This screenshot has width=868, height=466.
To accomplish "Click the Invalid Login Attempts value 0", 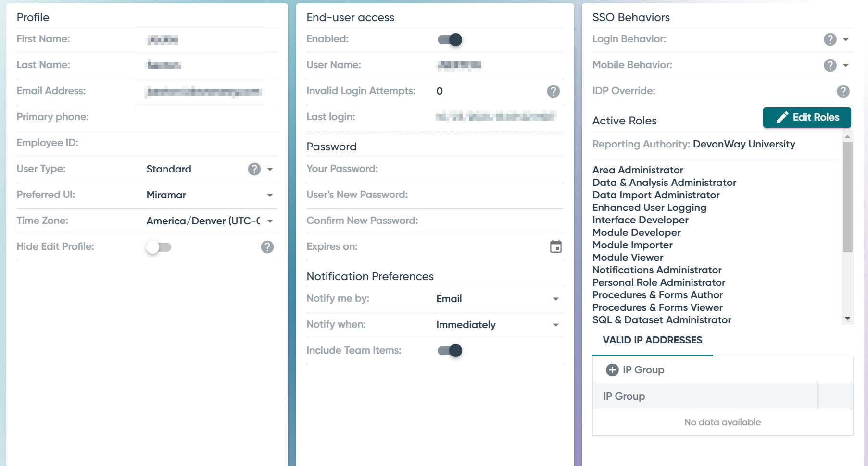I will pyautogui.click(x=440, y=91).
